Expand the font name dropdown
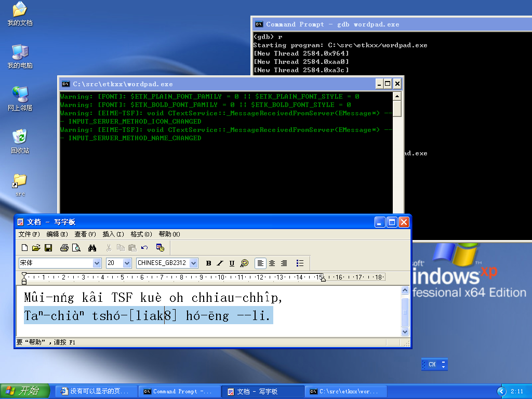The image size is (532, 399). click(97, 263)
